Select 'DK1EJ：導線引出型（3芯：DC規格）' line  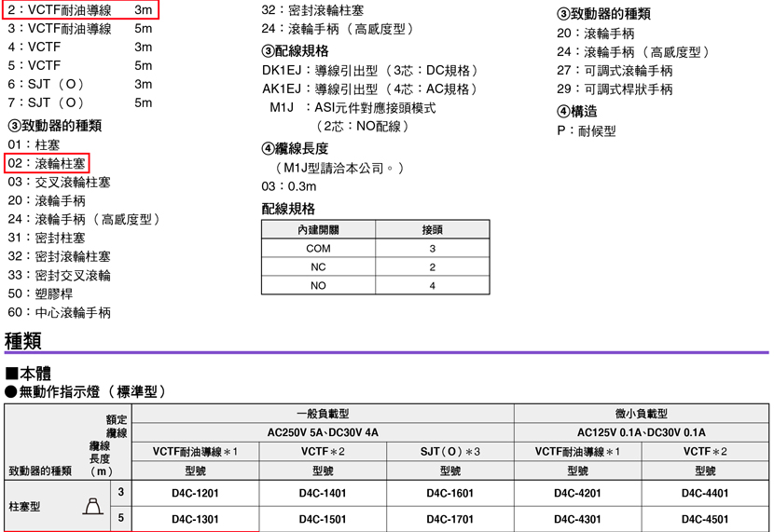click(370, 71)
